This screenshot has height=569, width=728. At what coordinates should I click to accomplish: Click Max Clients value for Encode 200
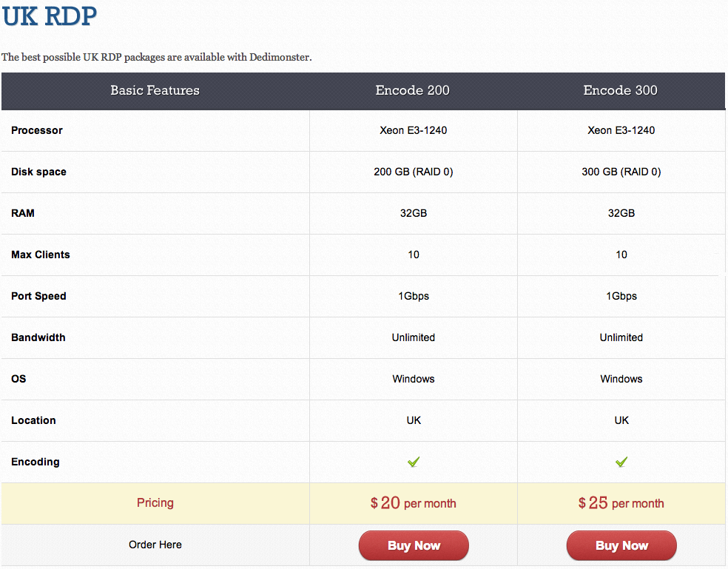(x=414, y=255)
